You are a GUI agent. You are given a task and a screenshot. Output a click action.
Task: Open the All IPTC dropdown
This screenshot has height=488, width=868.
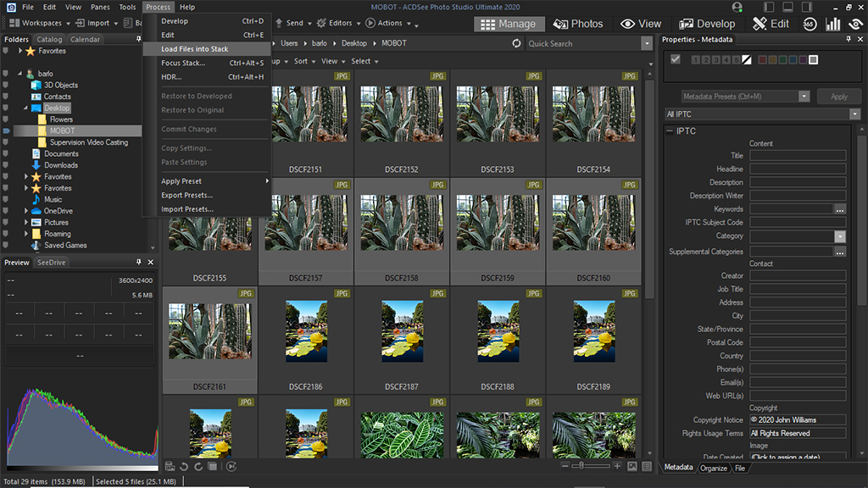tap(854, 114)
